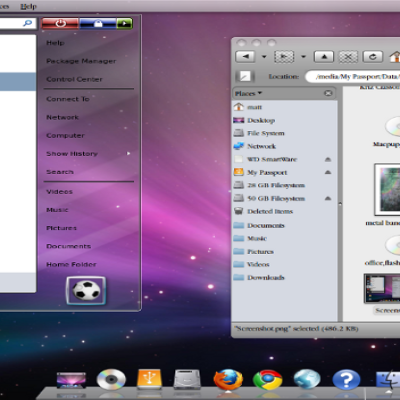Open Network from start menu
Image resolution: width=400 pixels, height=400 pixels.
coord(63,117)
